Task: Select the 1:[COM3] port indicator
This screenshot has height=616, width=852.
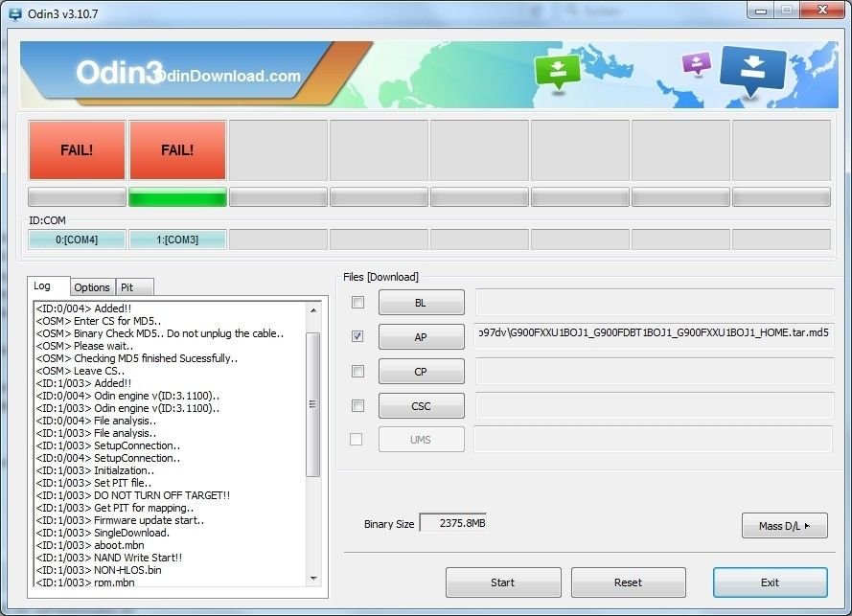Action: [x=177, y=240]
